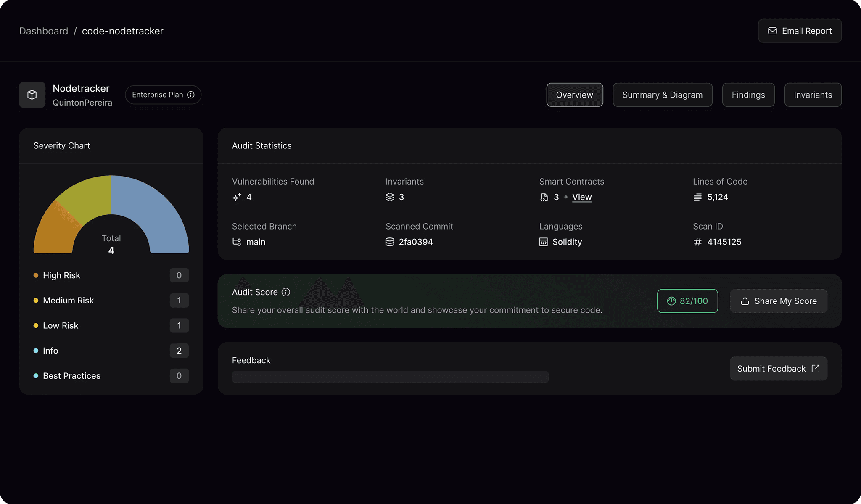Viewport: 861px width, 504px height.
Task: Click the Share My Score button
Action: click(x=778, y=301)
